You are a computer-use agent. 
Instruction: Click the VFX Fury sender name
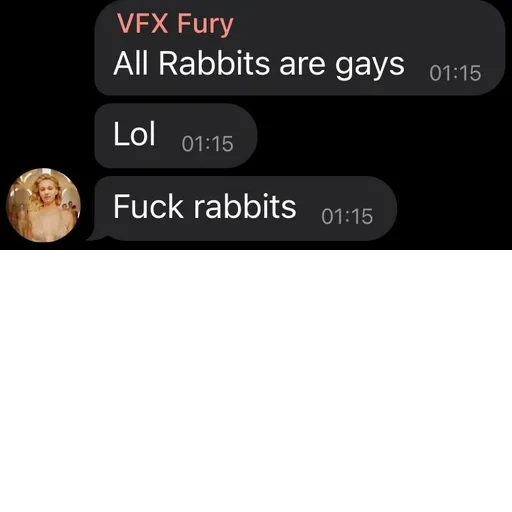coord(175,24)
